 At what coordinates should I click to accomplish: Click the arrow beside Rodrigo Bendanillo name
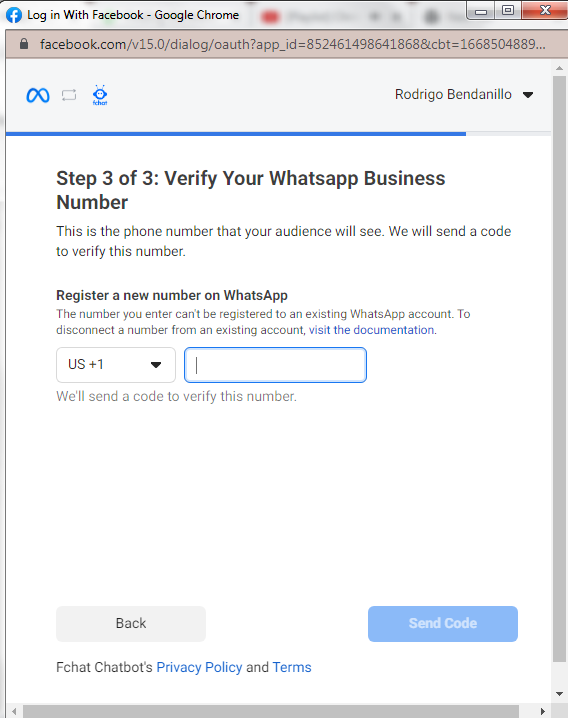click(528, 95)
